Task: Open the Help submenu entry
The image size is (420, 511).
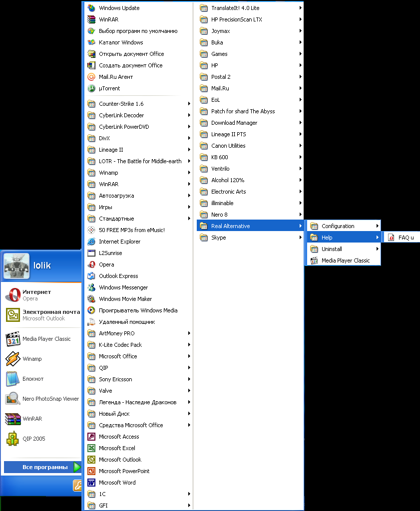Action: [x=344, y=238]
